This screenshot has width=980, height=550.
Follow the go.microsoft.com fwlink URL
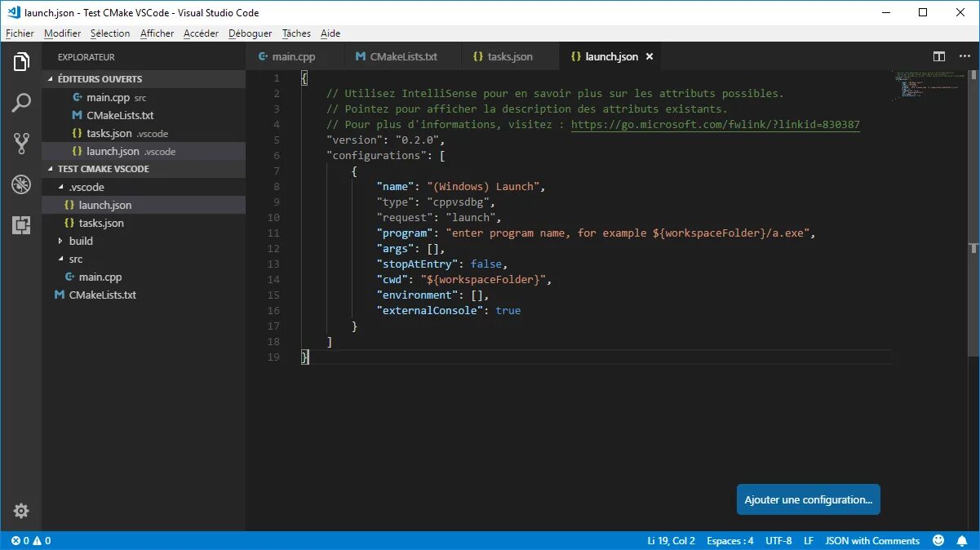tap(715, 124)
